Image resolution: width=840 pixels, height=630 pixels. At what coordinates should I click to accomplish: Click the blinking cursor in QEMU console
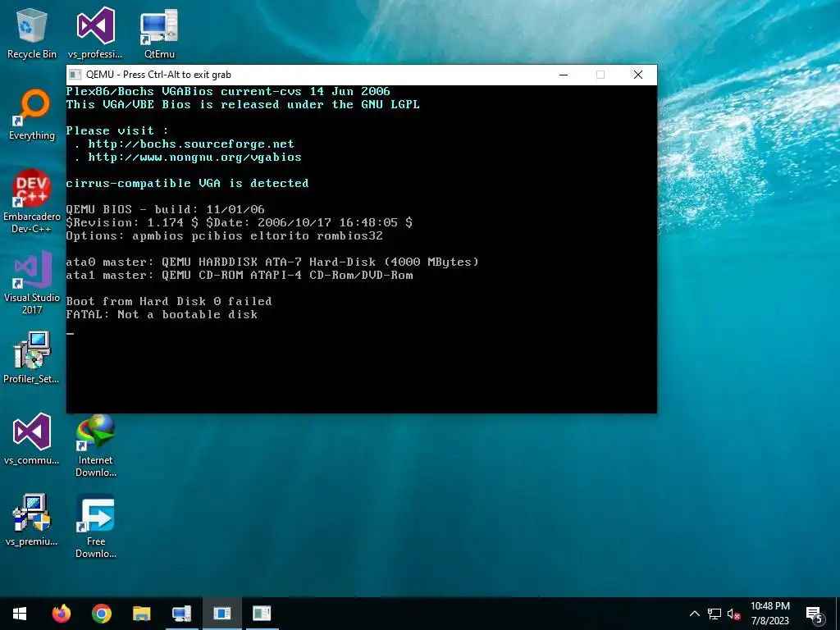[71, 333]
